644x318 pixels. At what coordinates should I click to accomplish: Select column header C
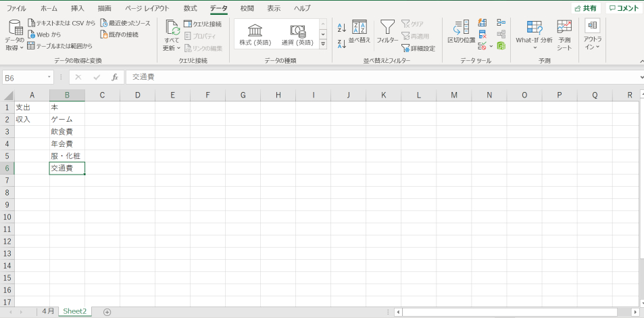(102, 95)
